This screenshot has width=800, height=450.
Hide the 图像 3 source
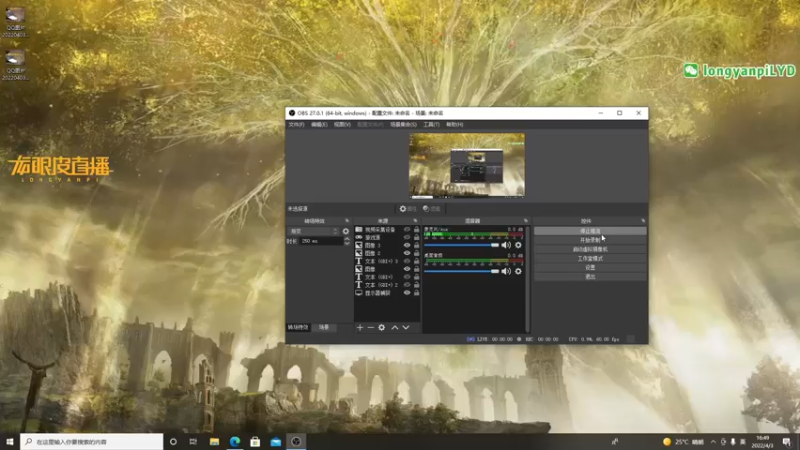coord(407,245)
